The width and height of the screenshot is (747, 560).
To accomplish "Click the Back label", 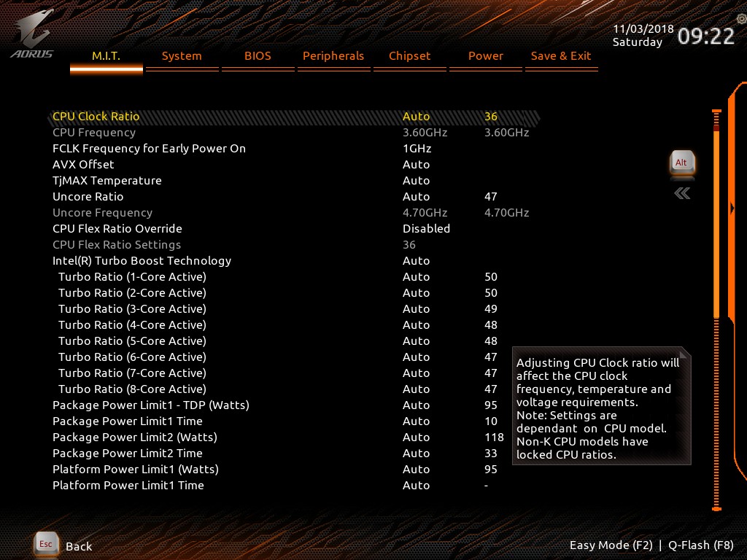I will click(x=79, y=546).
